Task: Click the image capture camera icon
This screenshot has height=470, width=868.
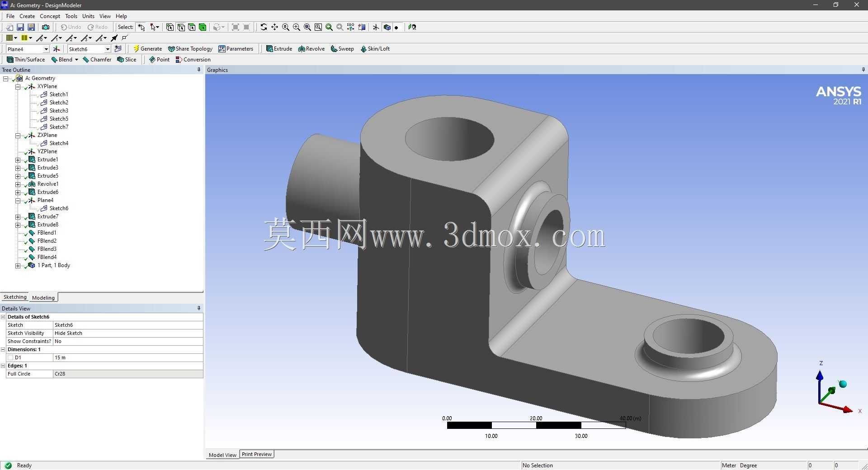Action: [x=46, y=27]
